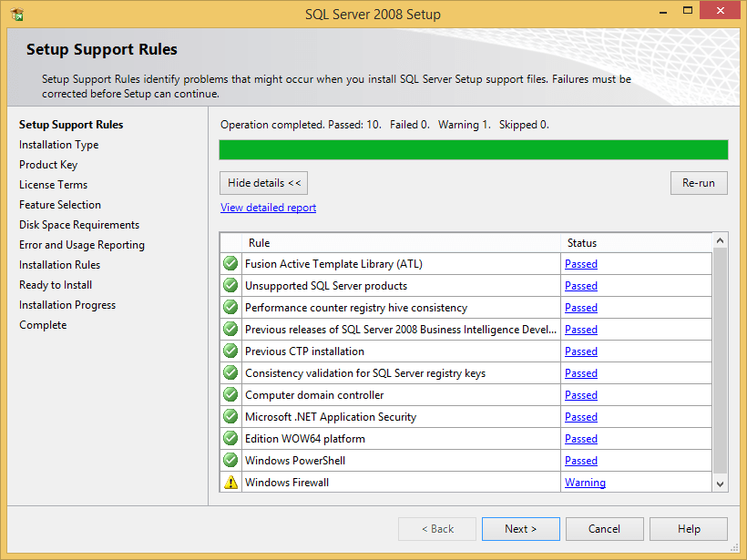Click the Next > button

click(521, 529)
